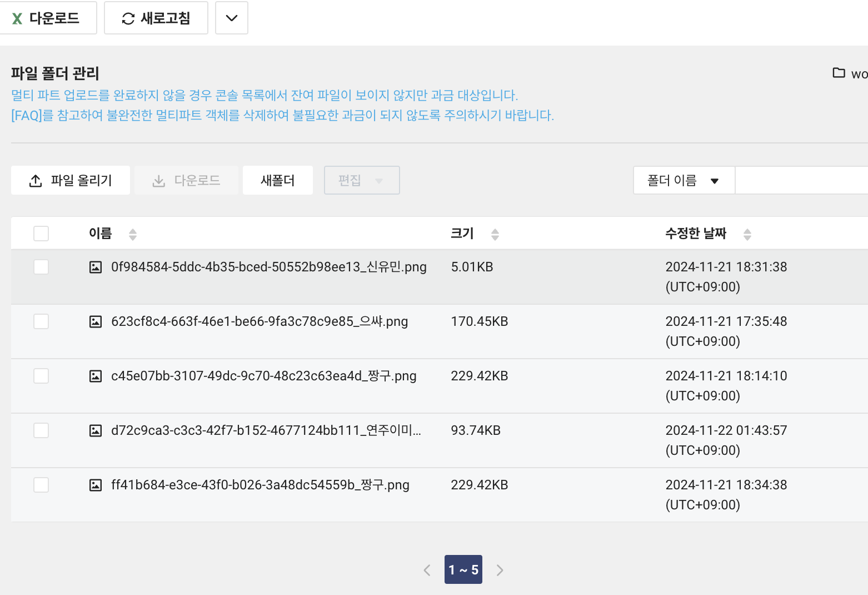Click image icon of c45e07bb 짱구.png file

click(x=96, y=376)
